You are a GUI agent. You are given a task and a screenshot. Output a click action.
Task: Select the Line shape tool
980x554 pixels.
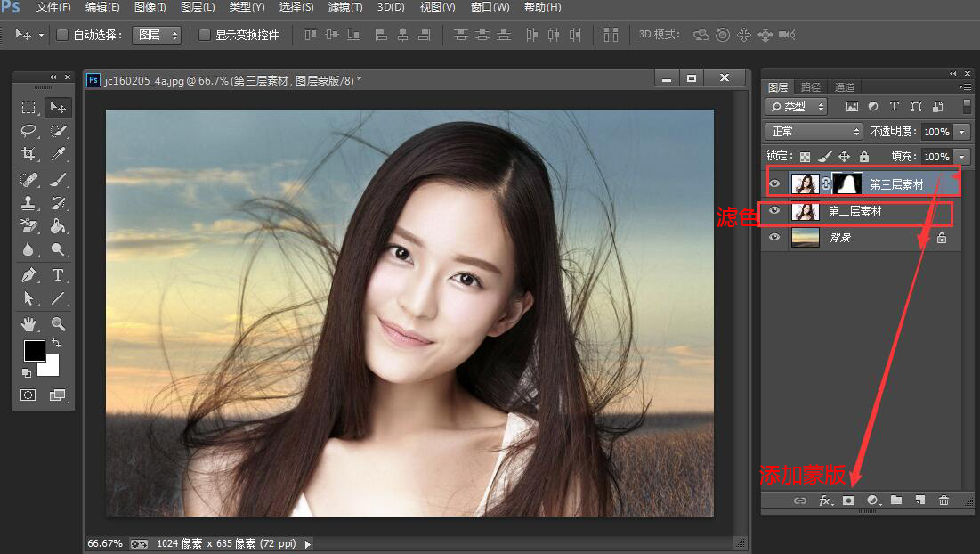(58, 298)
